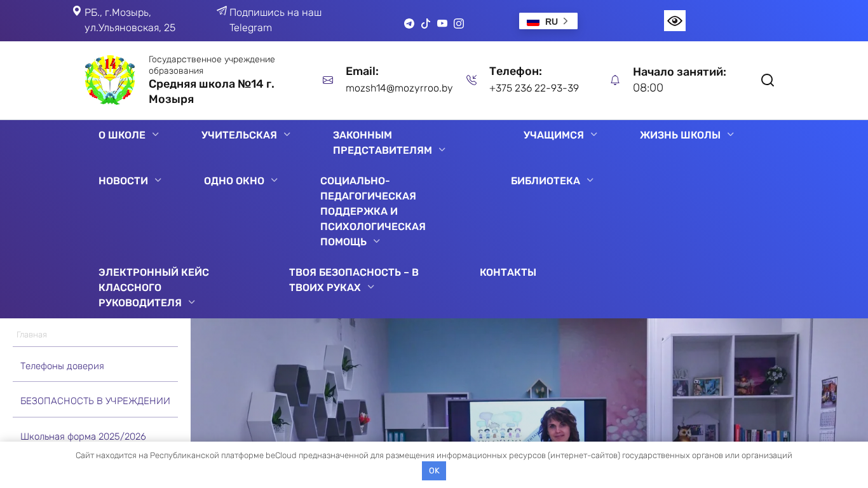
Task: Open the TikTok social icon
Action: coord(426,24)
